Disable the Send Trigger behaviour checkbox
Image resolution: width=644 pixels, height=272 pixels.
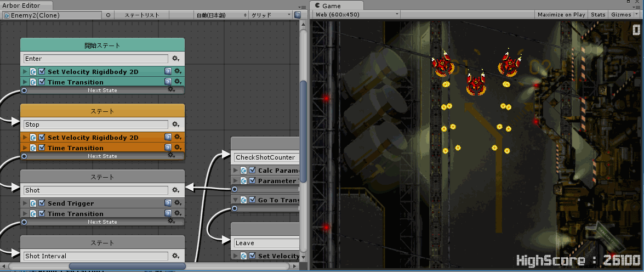coord(42,203)
